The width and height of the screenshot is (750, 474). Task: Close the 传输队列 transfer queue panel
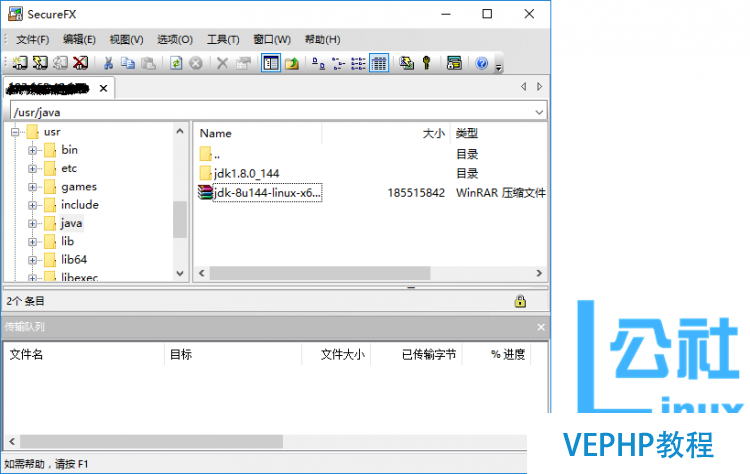pyautogui.click(x=541, y=327)
